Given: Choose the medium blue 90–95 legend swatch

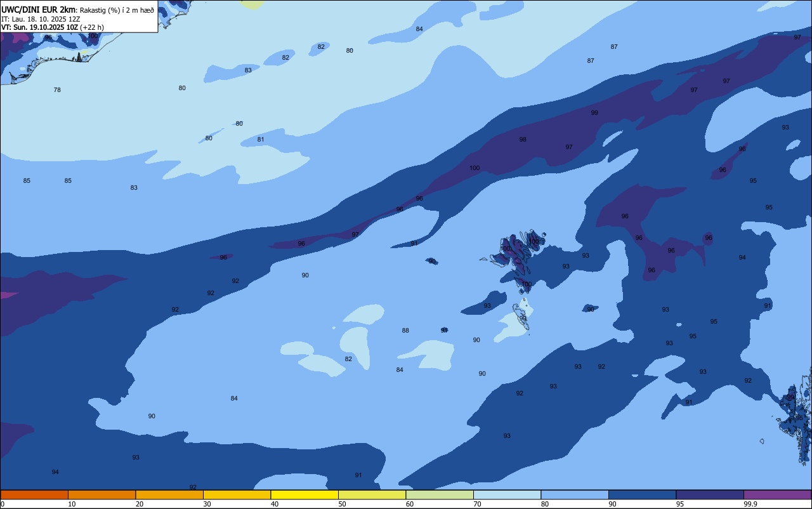Looking at the screenshot, I should point(642,494).
